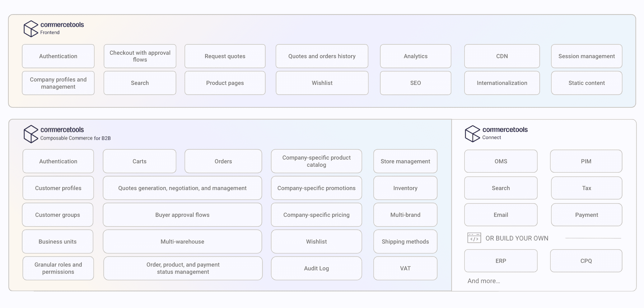
Task: Select the Tax box
Action: click(x=587, y=188)
